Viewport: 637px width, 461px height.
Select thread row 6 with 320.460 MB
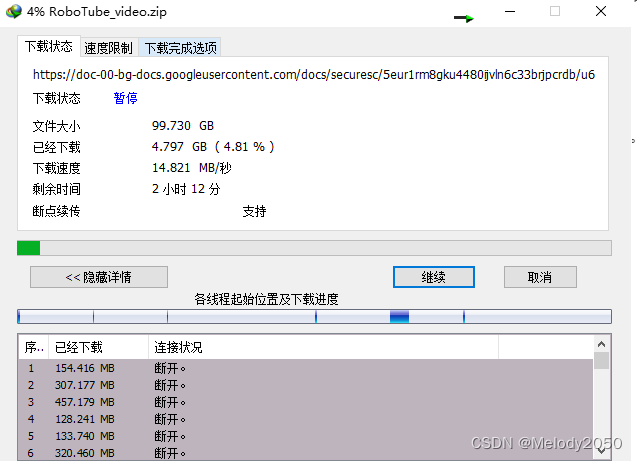(x=306, y=452)
